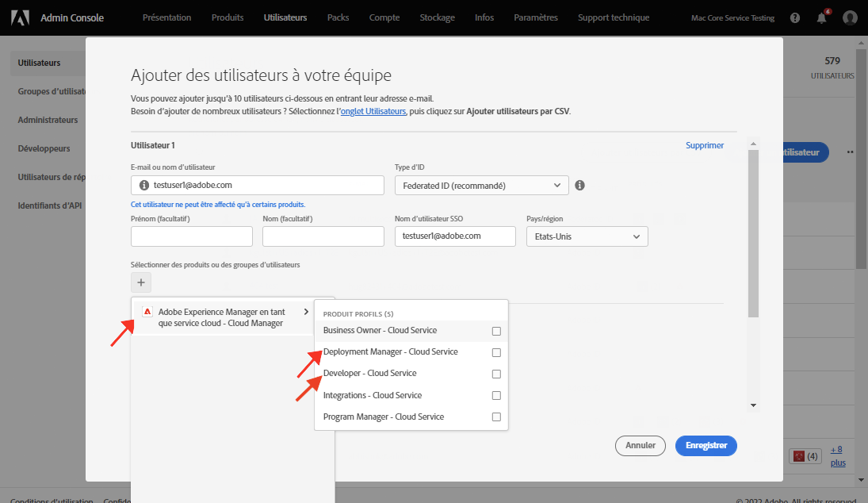Select Développeurs in the left sidebar
The image size is (868, 503).
click(x=44, y=148)
